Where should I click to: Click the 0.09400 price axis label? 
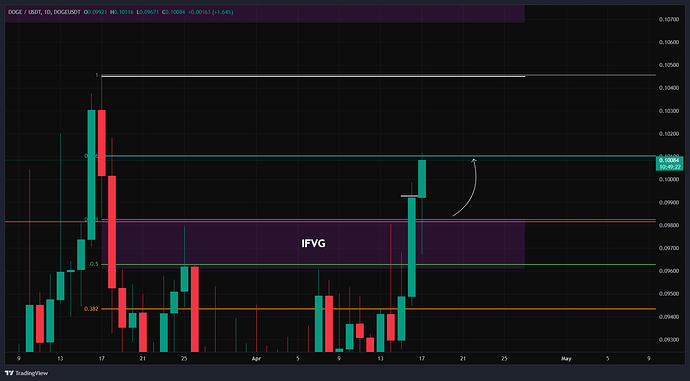(668, 317)
